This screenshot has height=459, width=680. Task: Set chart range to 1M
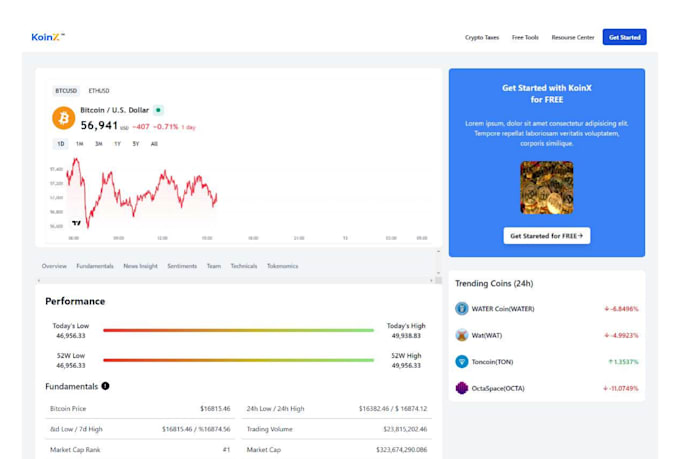pos(79,144)
